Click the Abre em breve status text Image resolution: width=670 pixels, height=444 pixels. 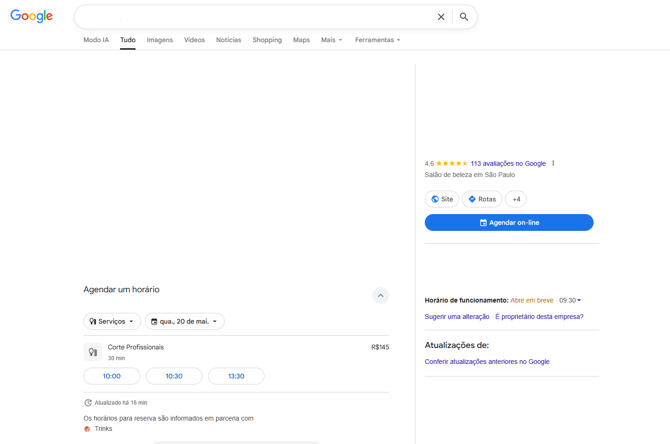[532, 300]
